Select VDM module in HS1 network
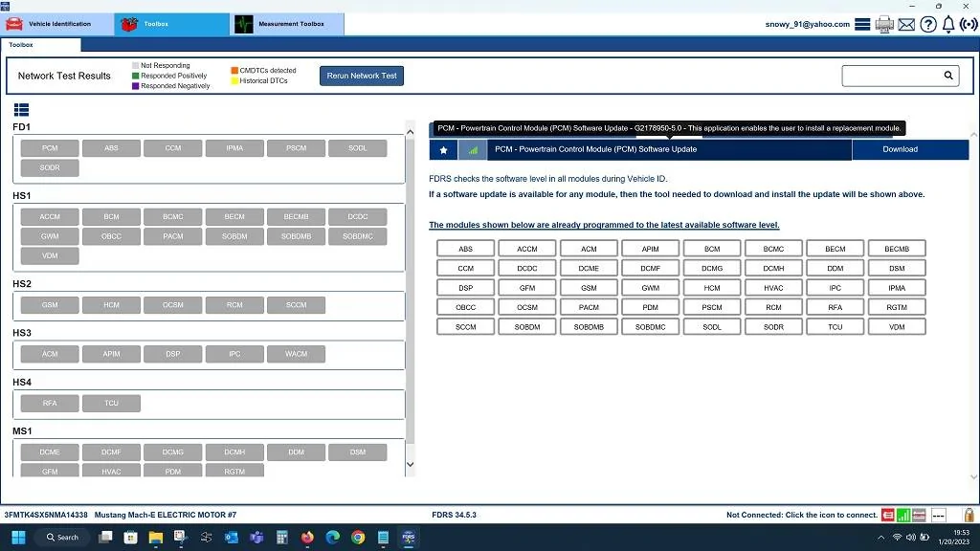The width and height of the screenshot is (980, 551). (x=50, y=255)
